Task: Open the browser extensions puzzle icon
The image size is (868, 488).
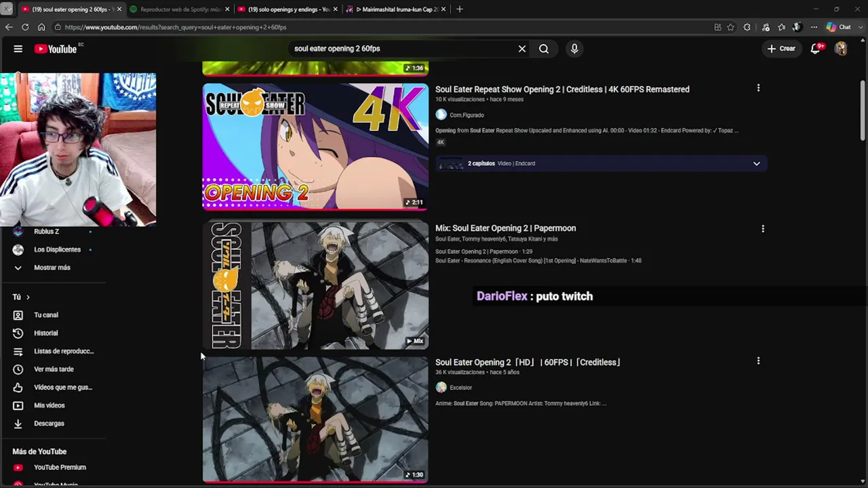Action: (747, 27)
